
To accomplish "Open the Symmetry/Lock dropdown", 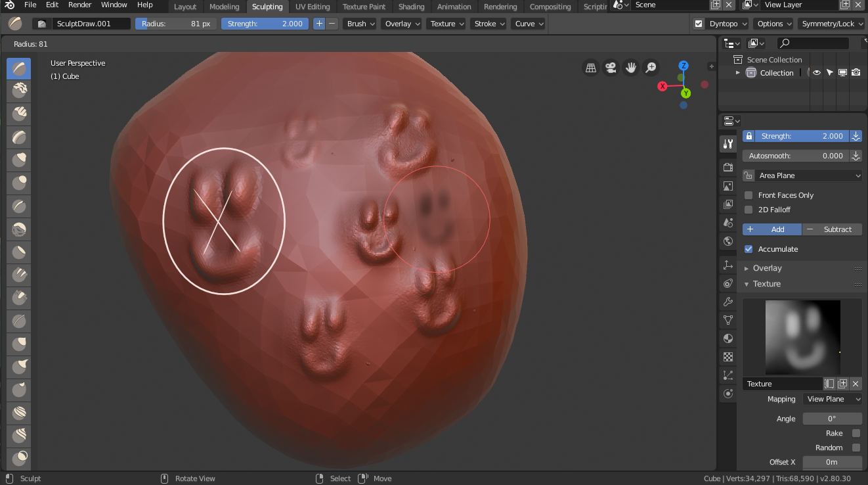I will (832, 24).
